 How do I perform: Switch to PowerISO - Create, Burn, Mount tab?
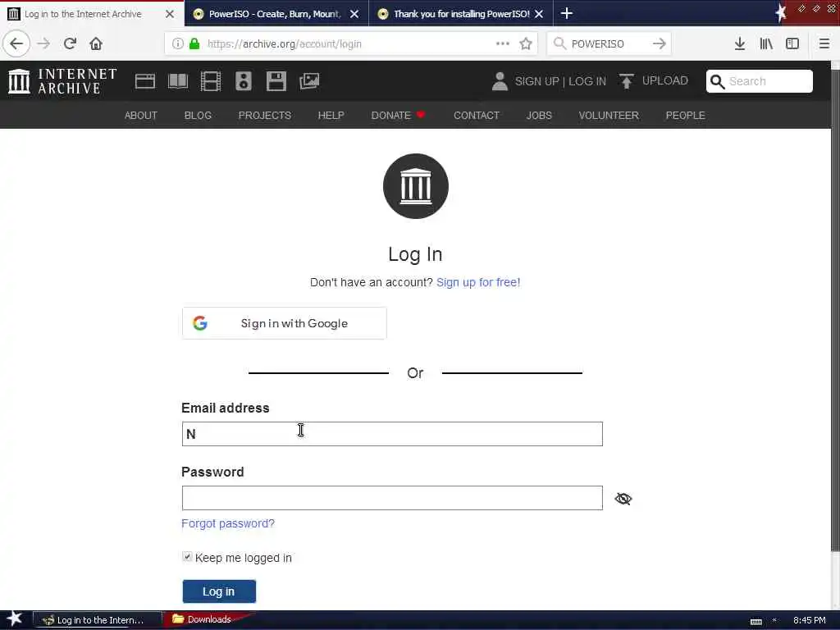click(275, 14)
